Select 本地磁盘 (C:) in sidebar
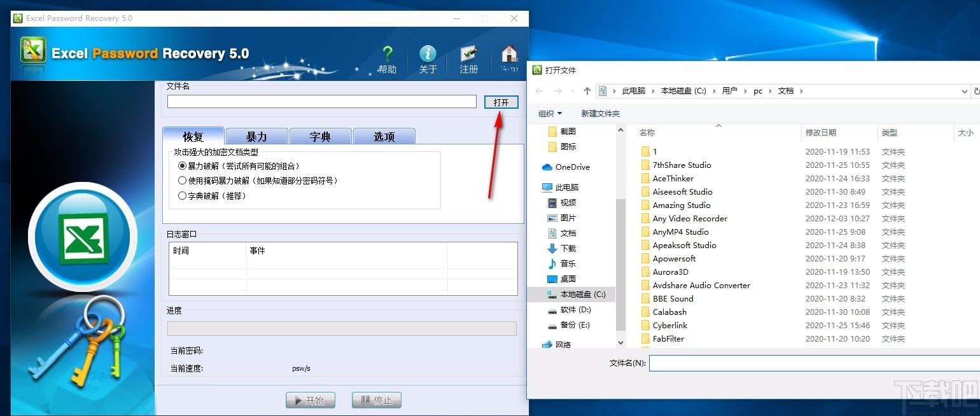Screen dimensions: 980x416 (x=577, y=295)
